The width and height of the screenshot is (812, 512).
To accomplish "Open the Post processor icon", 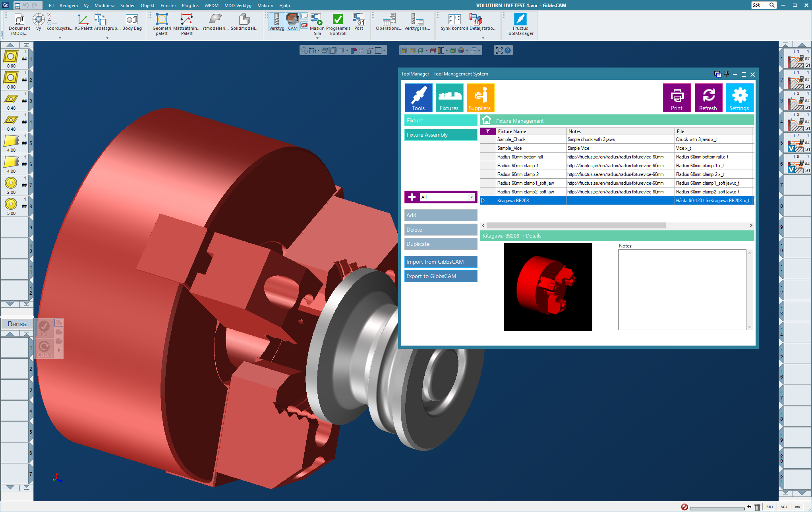I will 359,22.
